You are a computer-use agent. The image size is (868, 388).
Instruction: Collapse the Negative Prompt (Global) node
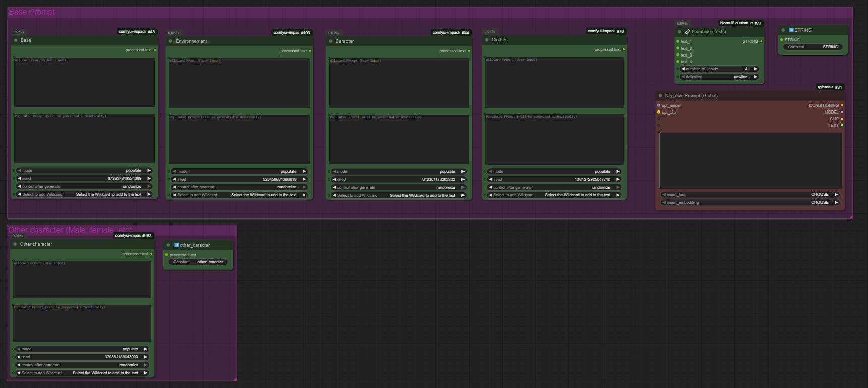click(x=660, y=96)
